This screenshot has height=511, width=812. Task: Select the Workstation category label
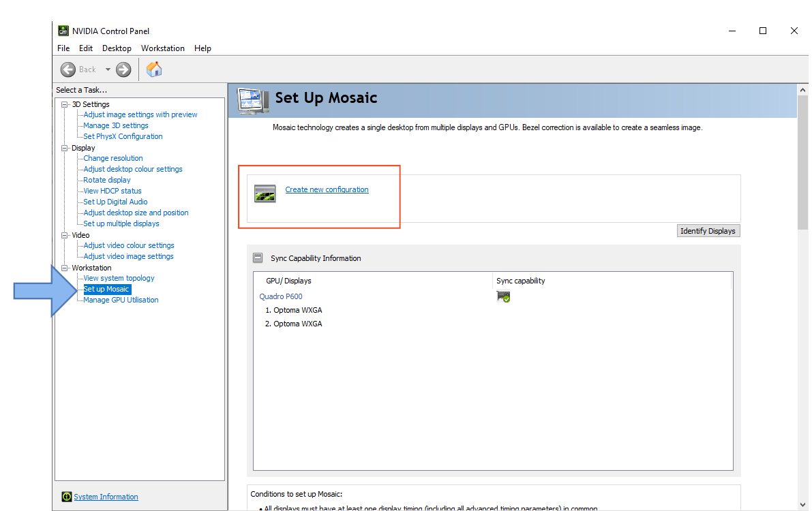[91, 268]
